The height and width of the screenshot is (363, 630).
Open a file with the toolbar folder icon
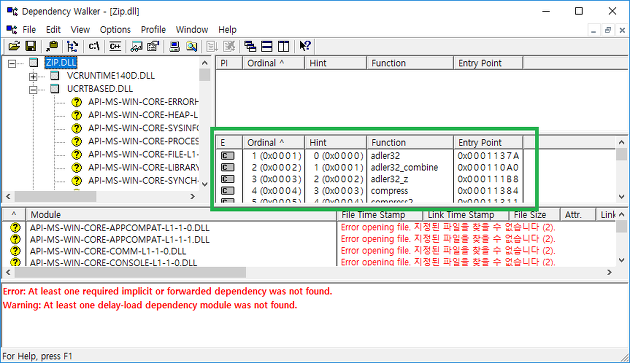(14, 47)
